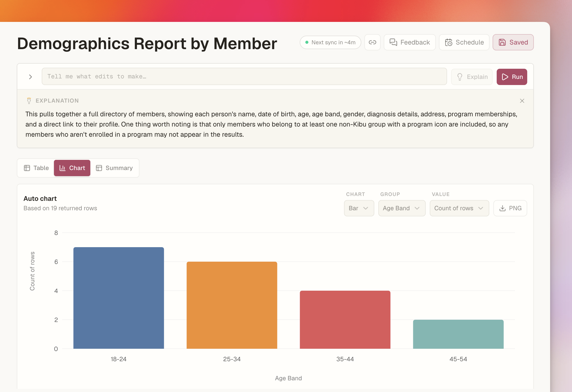Screen dimensions: 572x392
Task: Click the 'Auto chart' heading
Action: click(x=40, y=199)
